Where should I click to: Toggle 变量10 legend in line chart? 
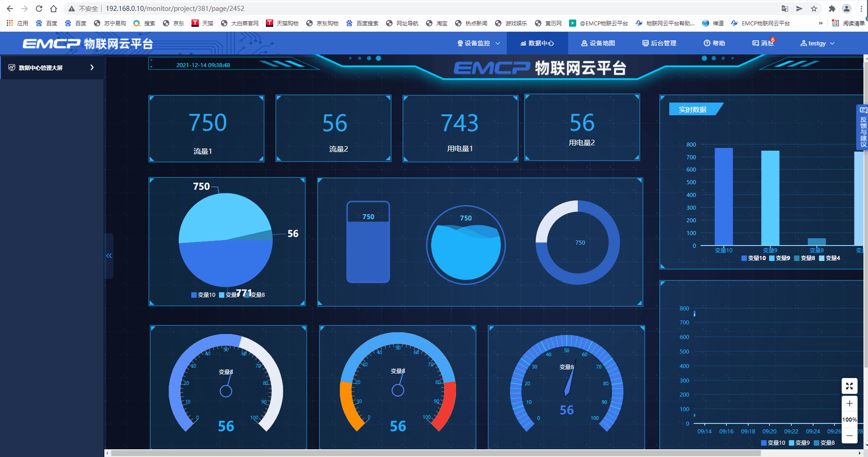(773, 443)
